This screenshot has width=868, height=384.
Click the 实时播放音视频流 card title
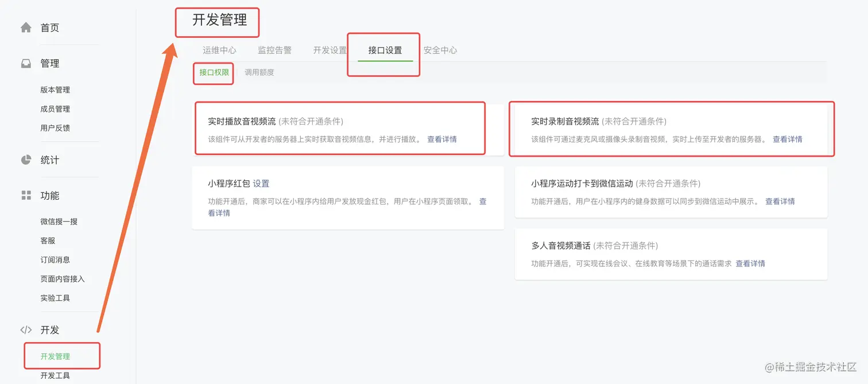coord(242,122)
